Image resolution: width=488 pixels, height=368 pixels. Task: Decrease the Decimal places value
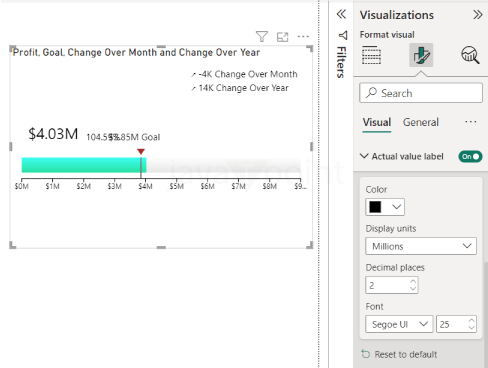[x=413, y=289]
